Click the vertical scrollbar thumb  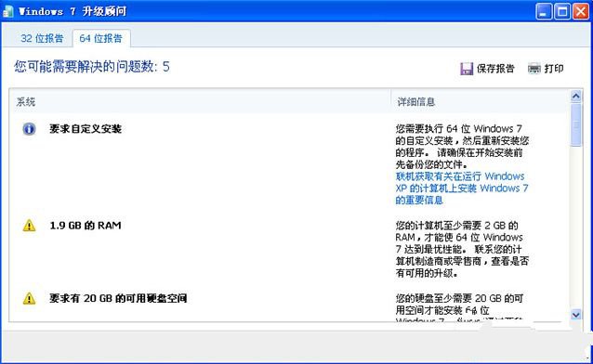(575, 124)
